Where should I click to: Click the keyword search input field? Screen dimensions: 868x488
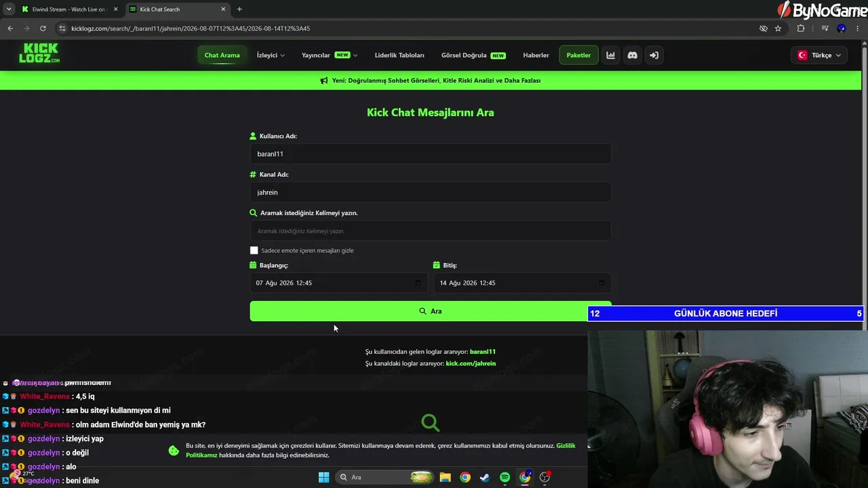431,231
